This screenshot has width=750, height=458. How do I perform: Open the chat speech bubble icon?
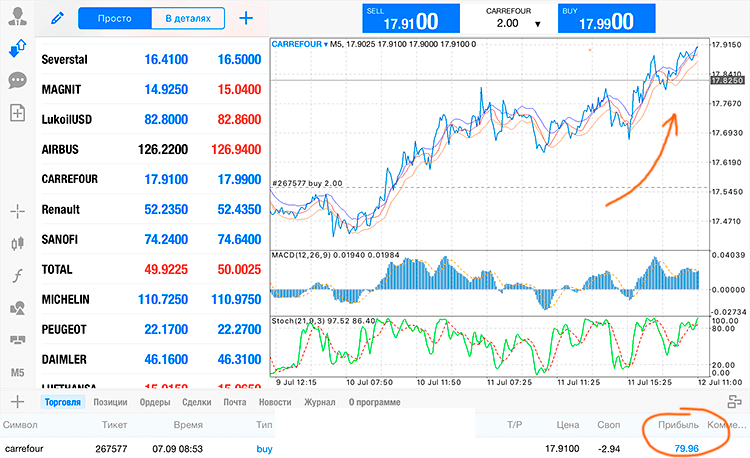pyautogui.click(x=18, y=80)
